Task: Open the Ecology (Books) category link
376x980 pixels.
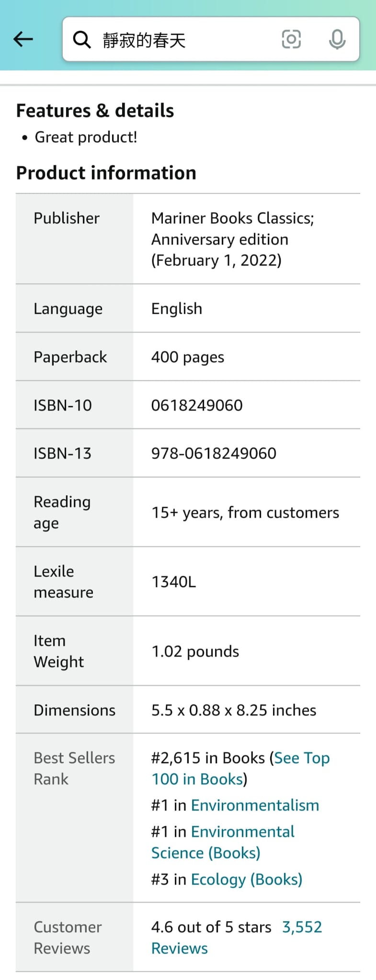Action: click(x=246, y=880)
